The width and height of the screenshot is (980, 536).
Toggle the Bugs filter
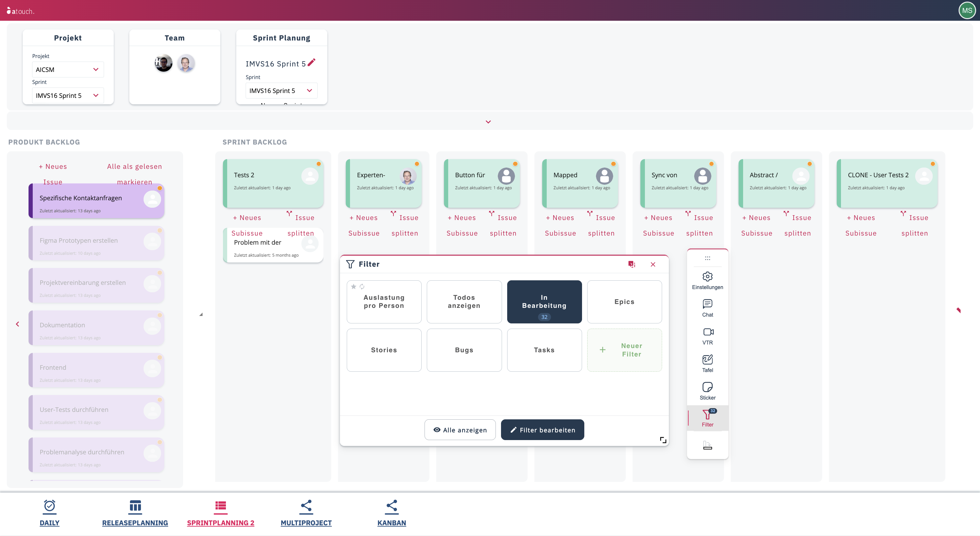click(x=464, y=350)
